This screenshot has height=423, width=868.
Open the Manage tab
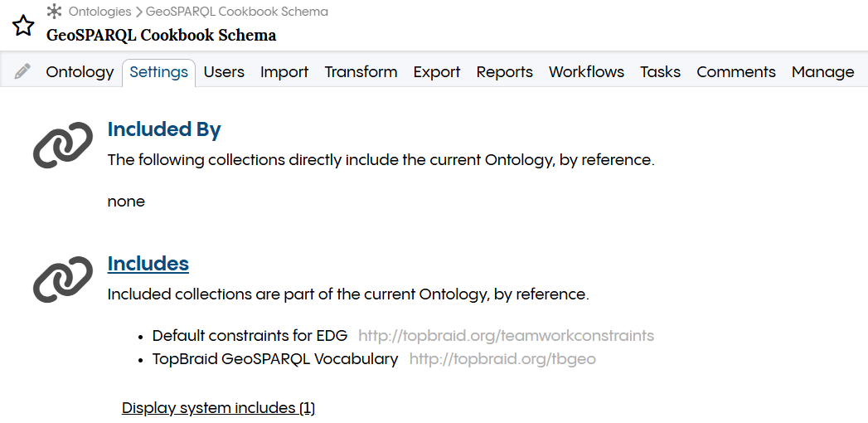[822, 72]
